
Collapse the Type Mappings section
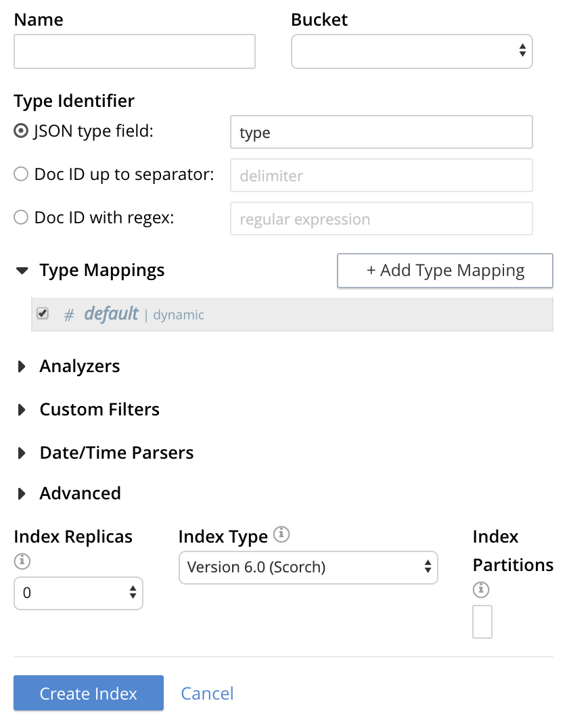(22, 271)
